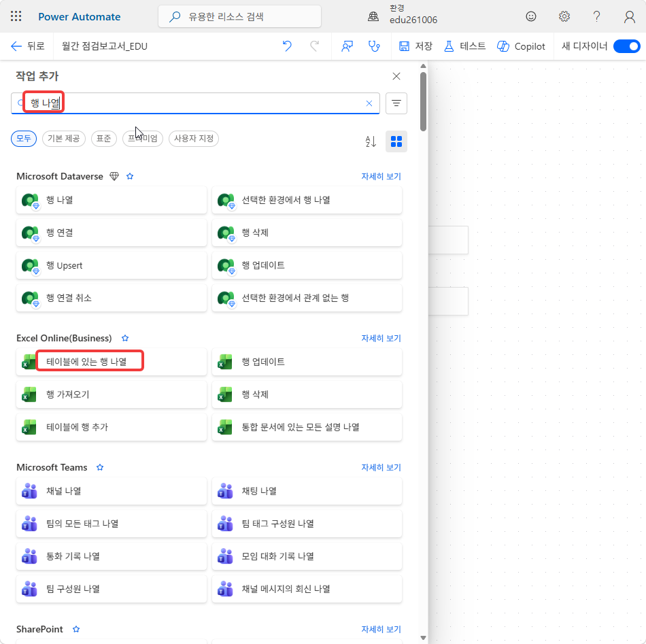This screenshot has height=644, width=646.
Task: Select Dataverse 행 연결 action
Action: pos(112,233)
